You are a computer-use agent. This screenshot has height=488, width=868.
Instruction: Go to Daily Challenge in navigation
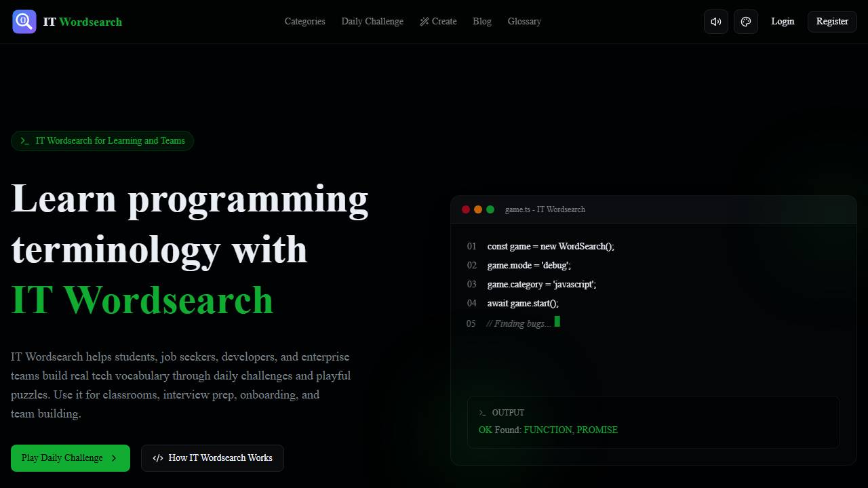tap(372, 22)
